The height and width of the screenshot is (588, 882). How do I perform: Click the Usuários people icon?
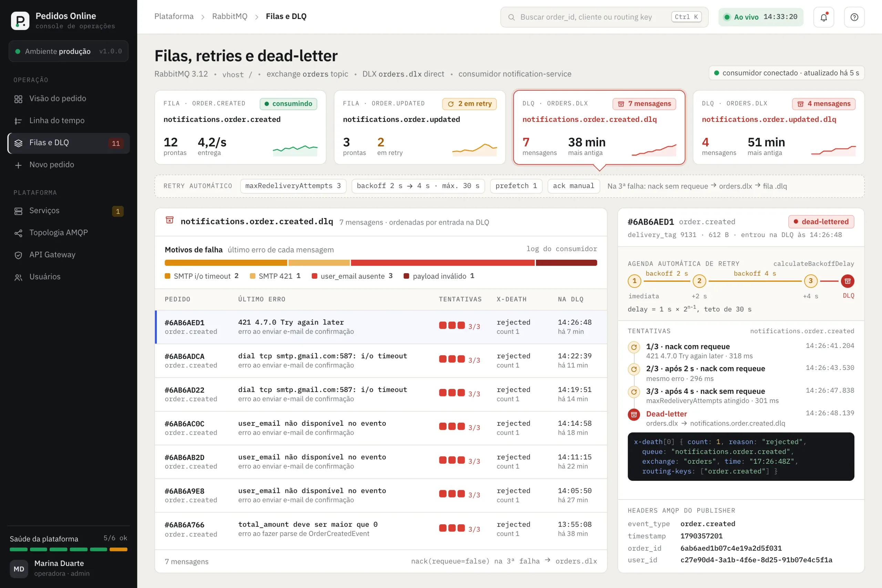tap(18, 277)
